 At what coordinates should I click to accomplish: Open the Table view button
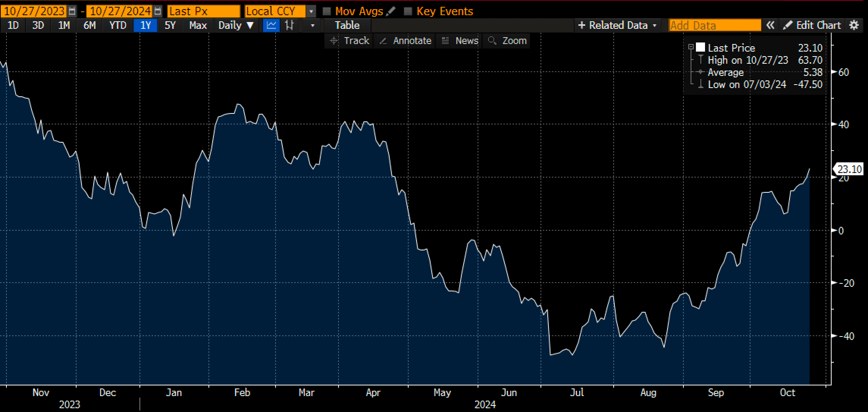(x=347, y=25)
